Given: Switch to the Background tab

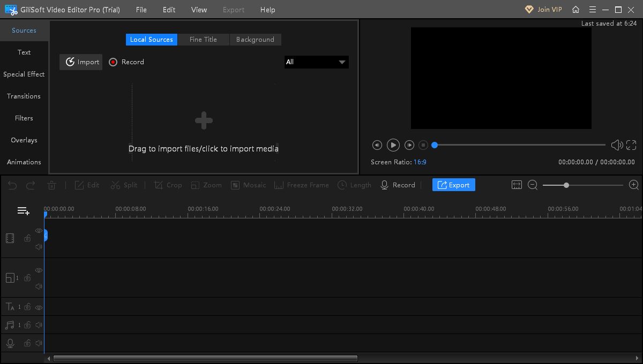Looking at the screenshot, I should point(255,39).
